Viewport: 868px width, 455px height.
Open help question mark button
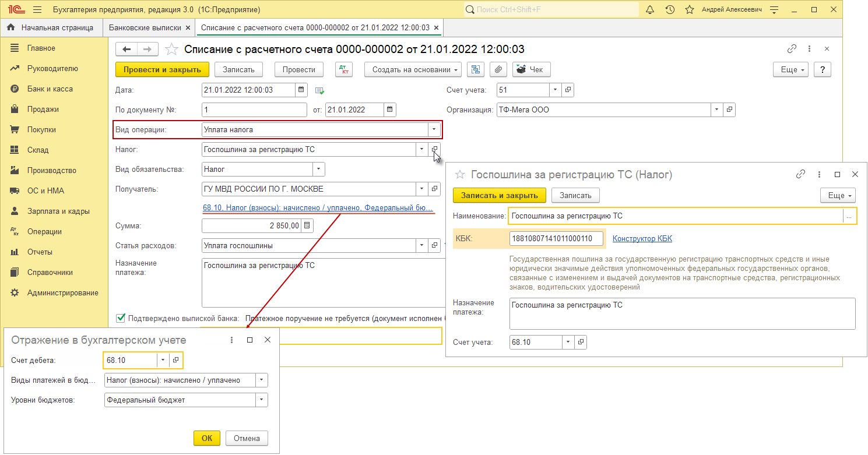click(x=823, y=69)
